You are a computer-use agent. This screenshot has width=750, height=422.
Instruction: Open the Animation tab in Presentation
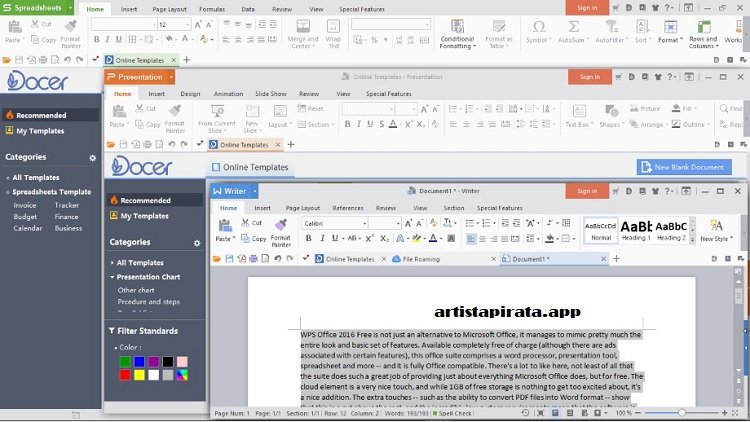pyautogui.click(x=228, y=94)
